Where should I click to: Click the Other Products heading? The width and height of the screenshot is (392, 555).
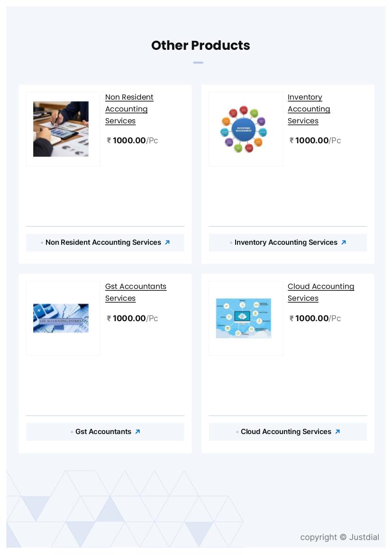pyautogui.click(x=200, y=46)
